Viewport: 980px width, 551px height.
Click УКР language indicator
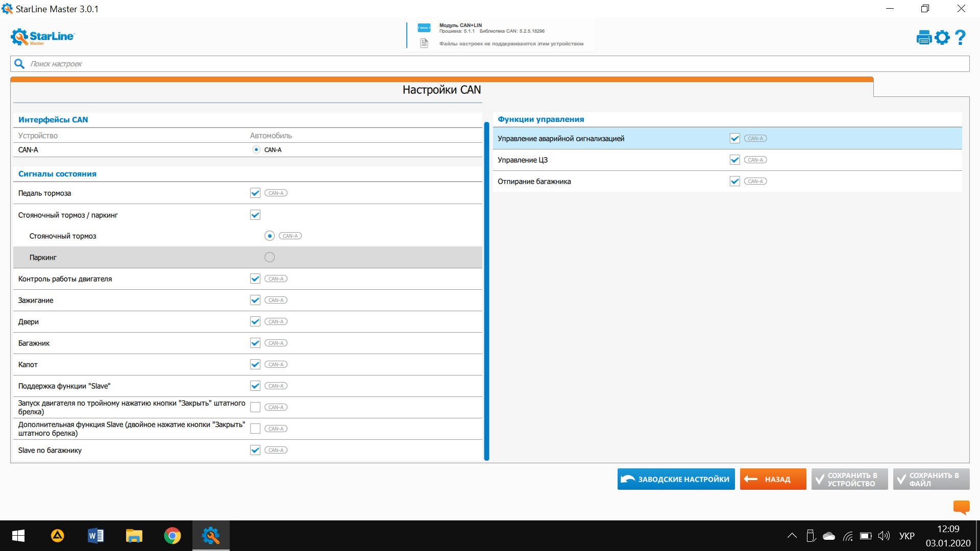906,536
